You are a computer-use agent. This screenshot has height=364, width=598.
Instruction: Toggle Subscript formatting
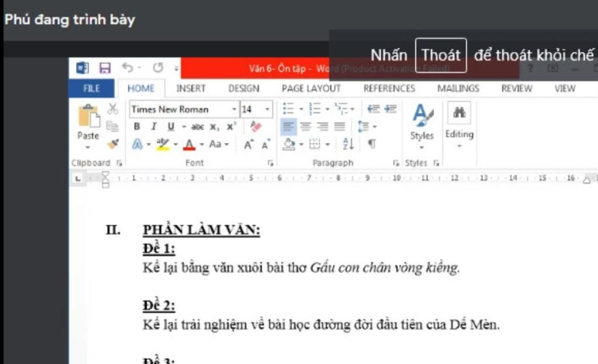pyautogui.click(x=215, y=127)
